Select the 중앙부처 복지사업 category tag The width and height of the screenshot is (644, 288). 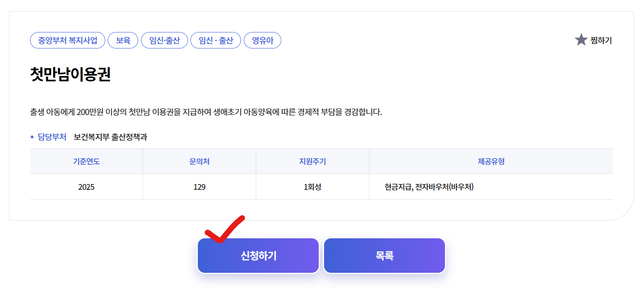[67, 40]
